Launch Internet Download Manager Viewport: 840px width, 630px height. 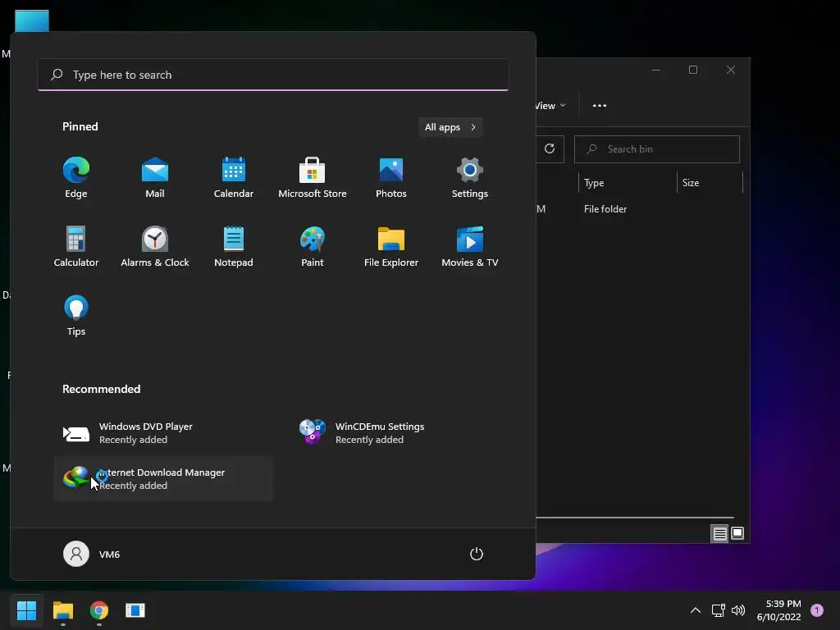pyautogui.click(x=163, y=479)
